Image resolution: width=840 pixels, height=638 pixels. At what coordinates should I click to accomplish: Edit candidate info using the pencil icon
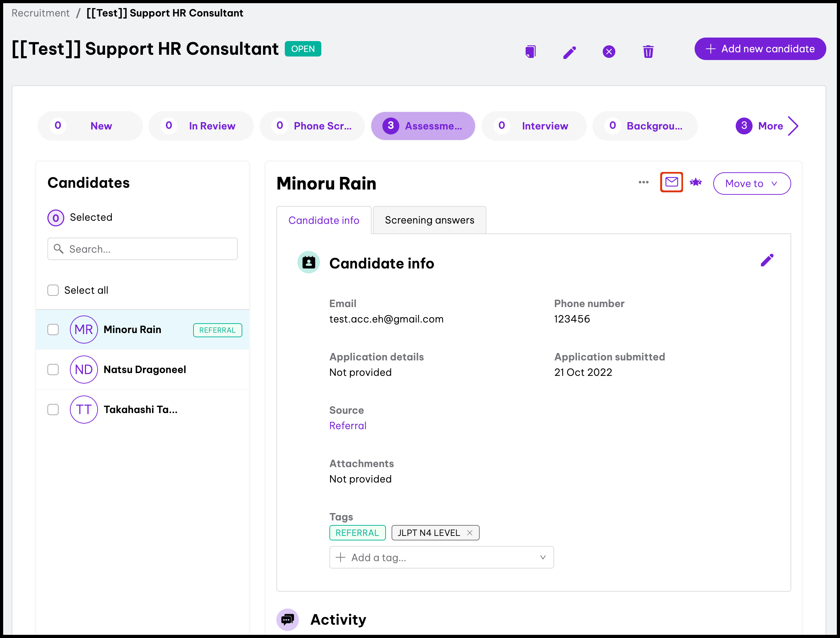tap(767, 260)
